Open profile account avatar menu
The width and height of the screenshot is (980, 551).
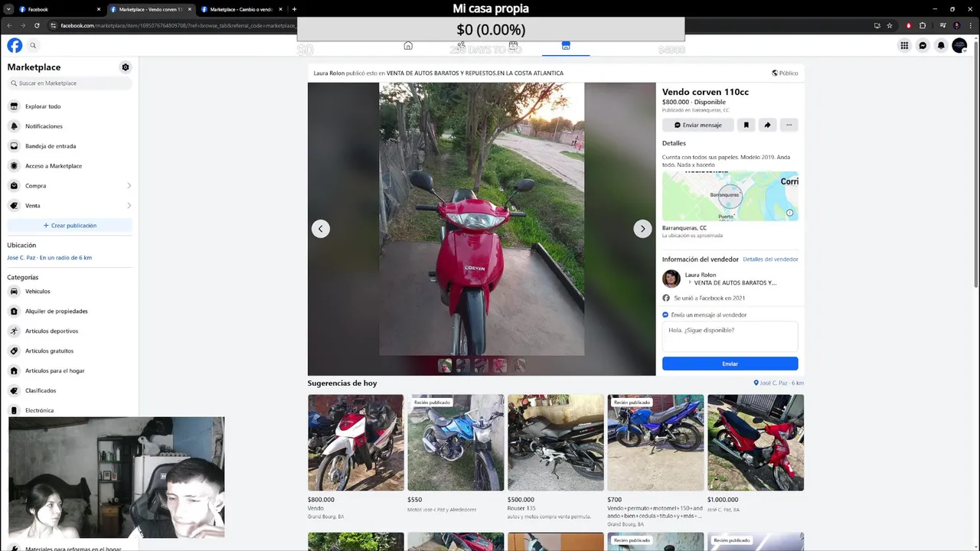coord(959,46)
